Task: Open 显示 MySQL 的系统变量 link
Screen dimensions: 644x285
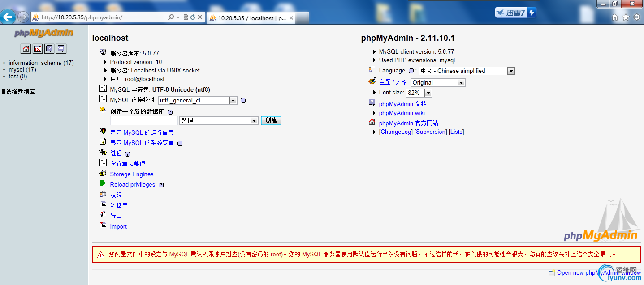Action: click(142, 143)
